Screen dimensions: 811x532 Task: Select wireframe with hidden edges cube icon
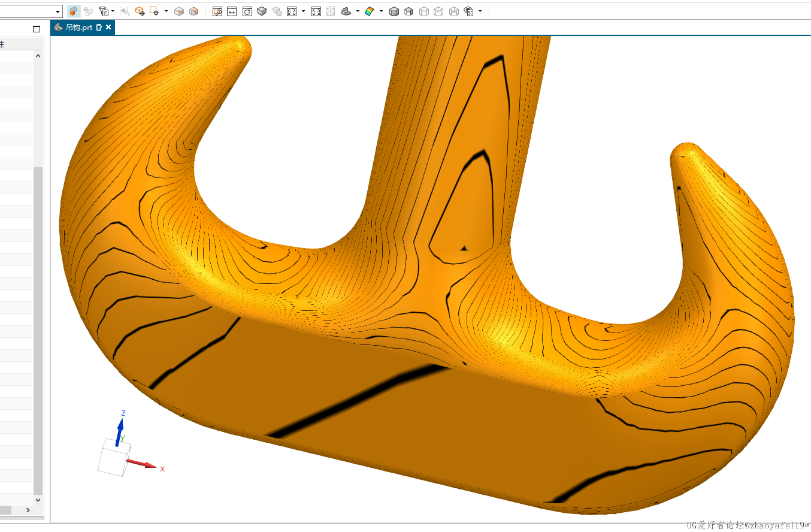438,11
